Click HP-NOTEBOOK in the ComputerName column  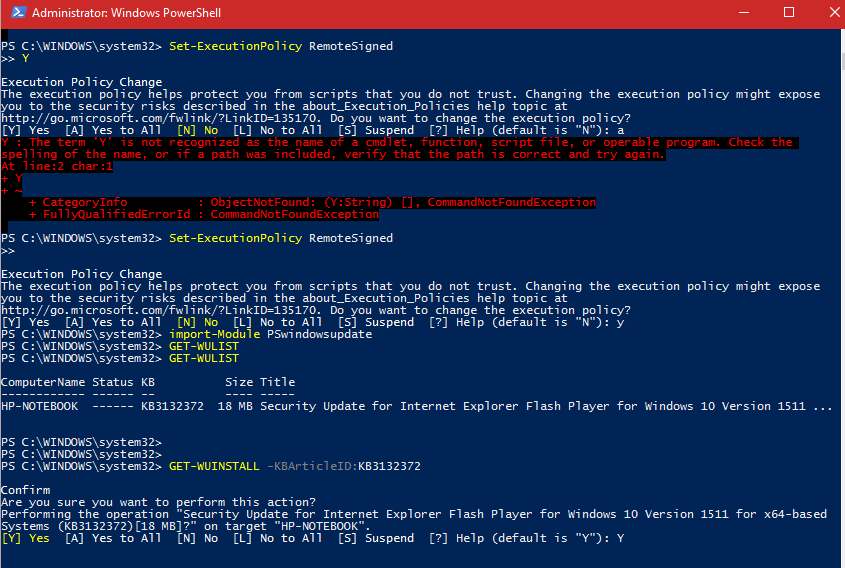[39, 406]
